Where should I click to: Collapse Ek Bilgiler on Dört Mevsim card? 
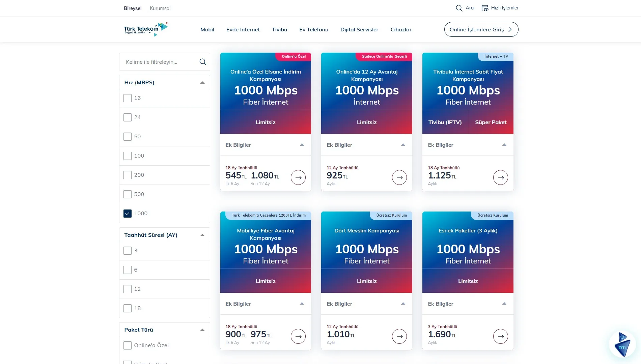point(403,304)
